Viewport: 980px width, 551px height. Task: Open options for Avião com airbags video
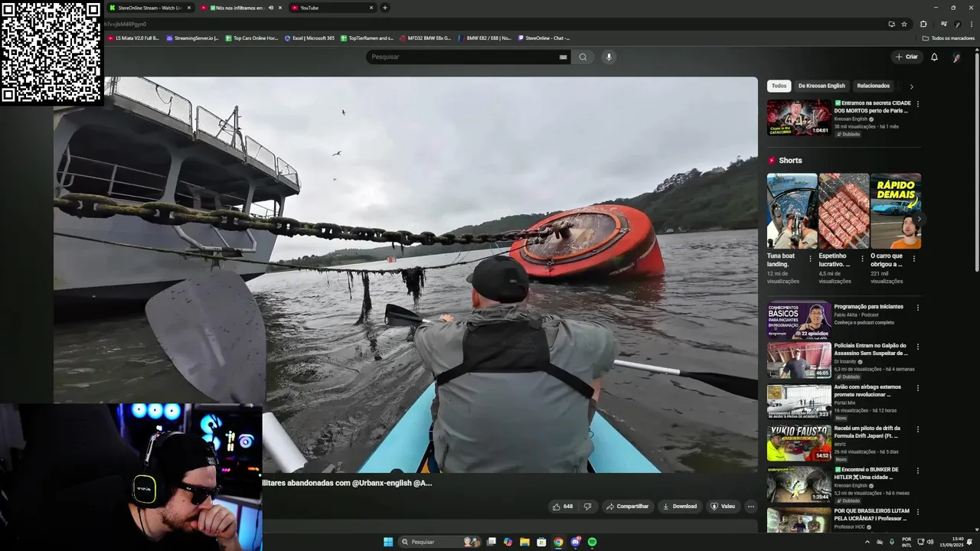(917, 388)
